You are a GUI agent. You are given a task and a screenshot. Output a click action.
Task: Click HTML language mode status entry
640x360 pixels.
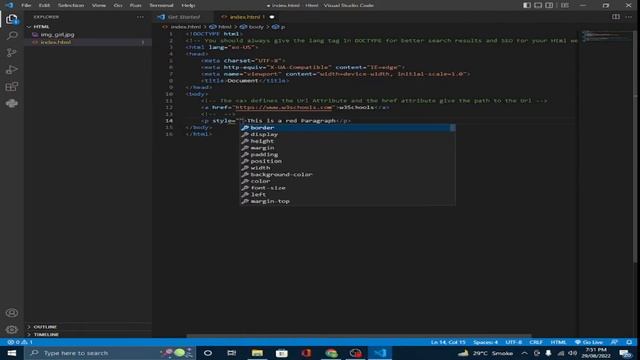tap(558, 342)
